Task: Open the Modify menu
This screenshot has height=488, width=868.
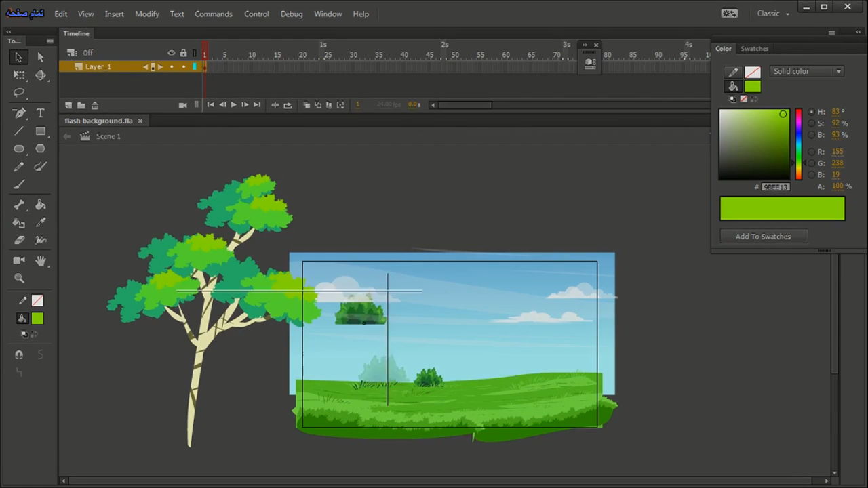Action: point(147,14)
